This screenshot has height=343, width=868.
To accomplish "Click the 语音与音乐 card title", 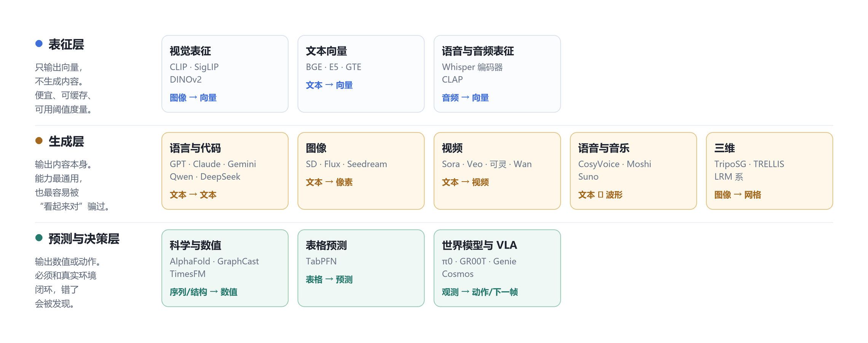I will pos(604,148).
